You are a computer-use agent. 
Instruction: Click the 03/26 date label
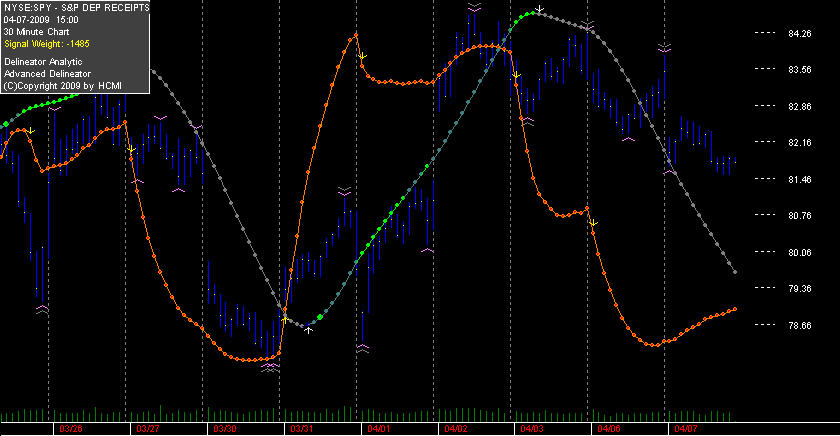[x=71, y=429]
